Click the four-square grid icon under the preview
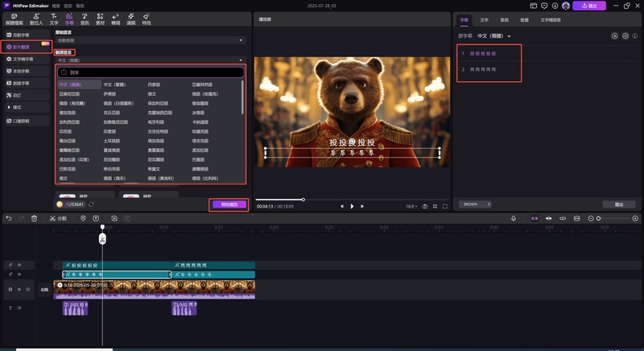 435,206
